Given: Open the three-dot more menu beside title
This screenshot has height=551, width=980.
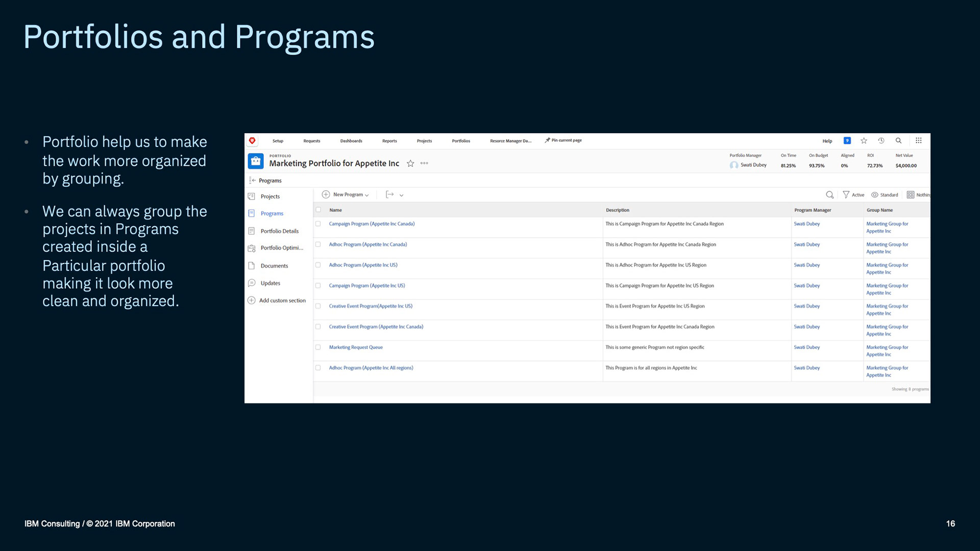Looking at the screenshot, I should (x=424, y=163).
